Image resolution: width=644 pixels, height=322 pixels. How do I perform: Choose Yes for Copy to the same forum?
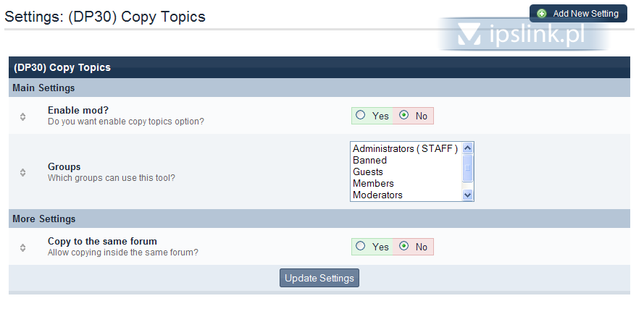point(361,247)
